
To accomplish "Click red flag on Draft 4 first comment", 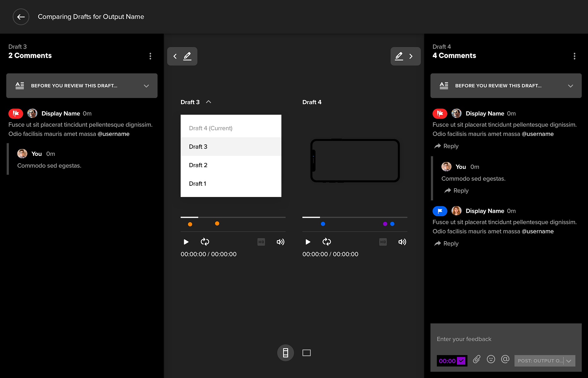I will pos(440,113).
